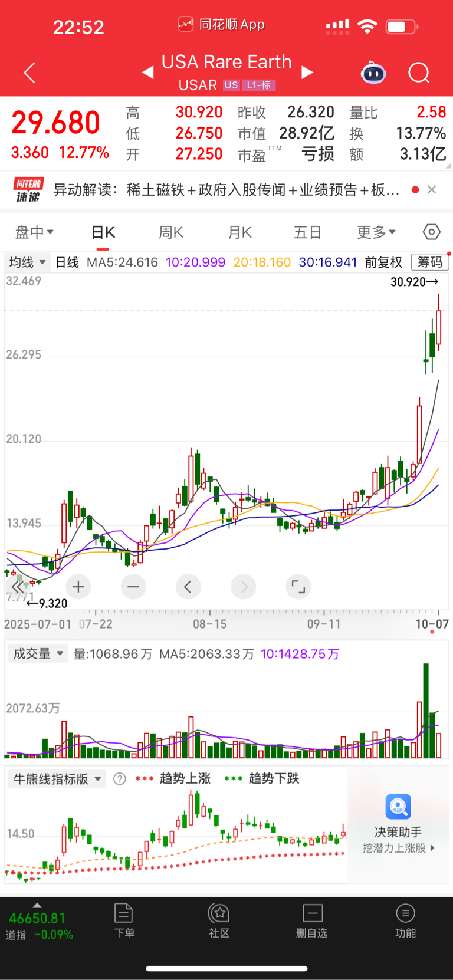Switch to next stock with right triangle

(307, 73)
